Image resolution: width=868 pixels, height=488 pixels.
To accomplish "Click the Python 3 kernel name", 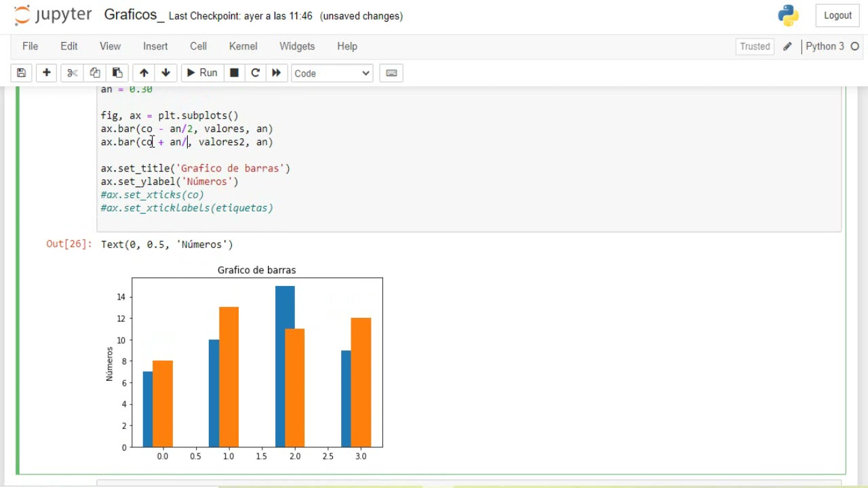I will click(x=825, y=46).
